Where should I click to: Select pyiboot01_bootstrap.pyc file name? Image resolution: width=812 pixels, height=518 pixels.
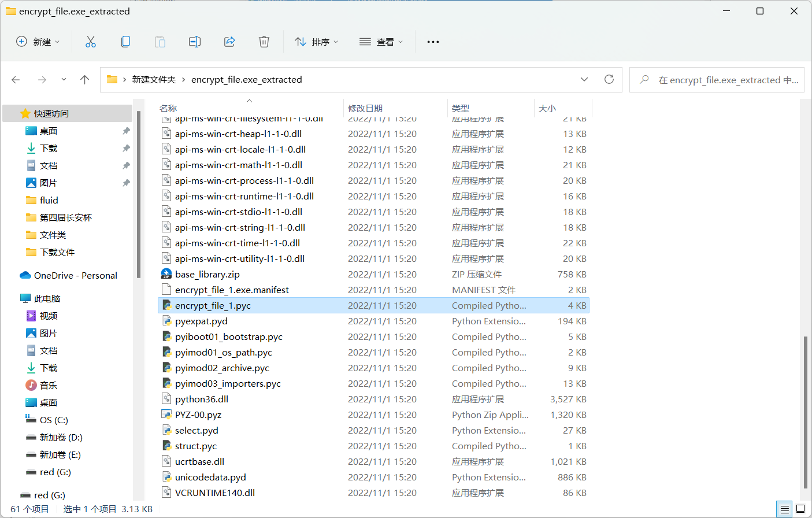[229, 336]
